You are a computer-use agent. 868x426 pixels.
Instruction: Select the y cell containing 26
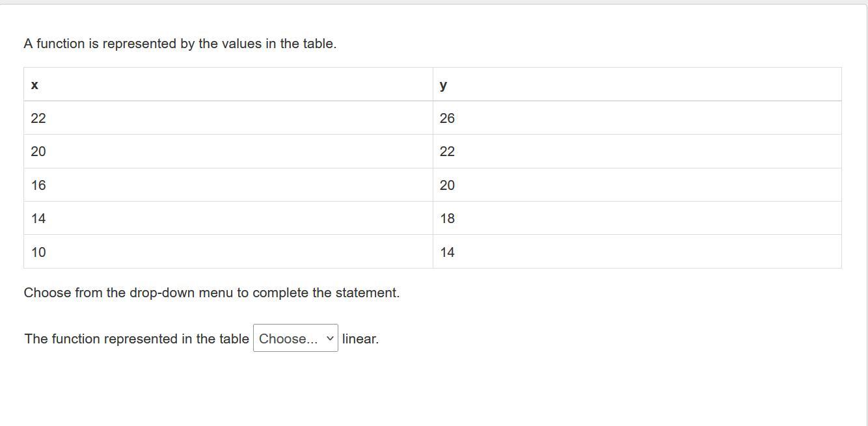click(x=447, y=118)
